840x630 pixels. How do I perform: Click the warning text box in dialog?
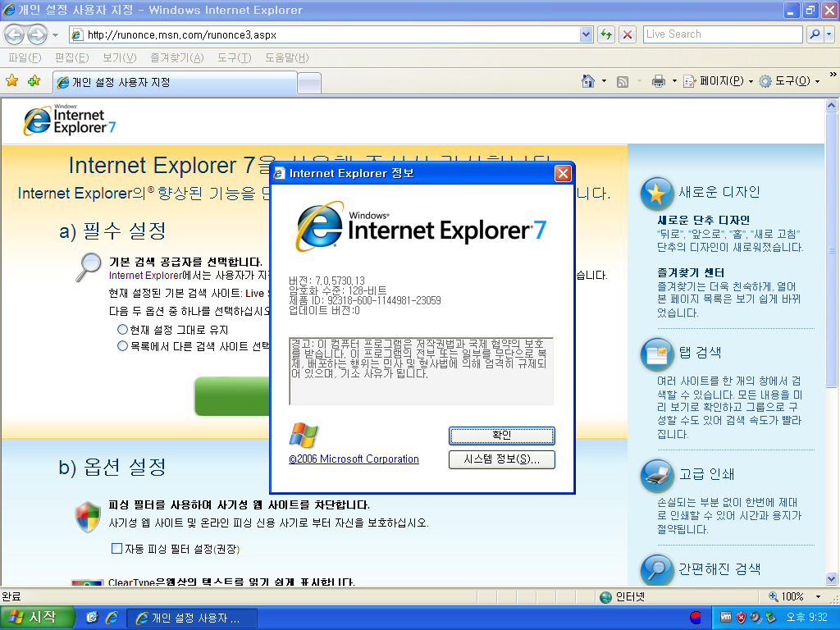point(421,371)
